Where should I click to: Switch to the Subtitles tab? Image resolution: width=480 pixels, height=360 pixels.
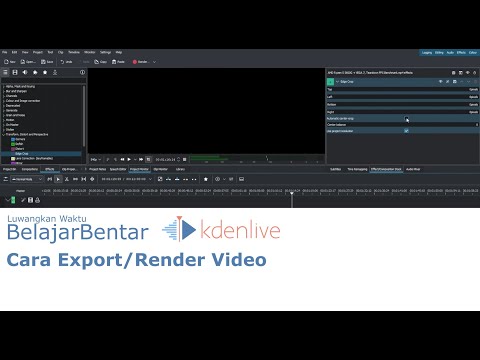click(x=336, y=169)
